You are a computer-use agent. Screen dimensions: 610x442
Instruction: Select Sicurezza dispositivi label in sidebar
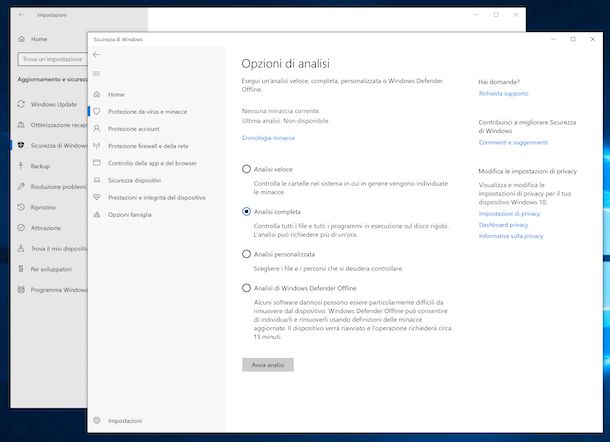[x=134, y=181]
